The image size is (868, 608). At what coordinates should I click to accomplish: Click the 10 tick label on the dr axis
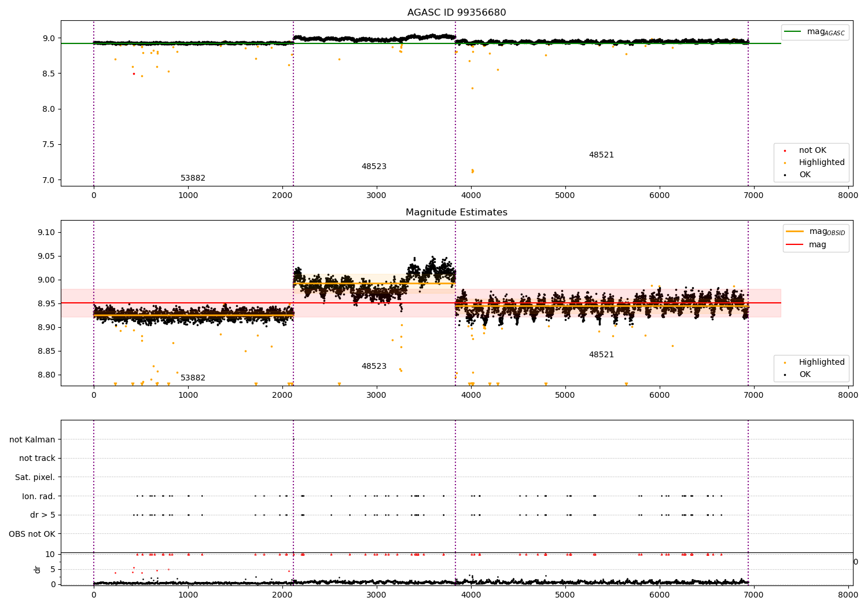tap(50, 555)
